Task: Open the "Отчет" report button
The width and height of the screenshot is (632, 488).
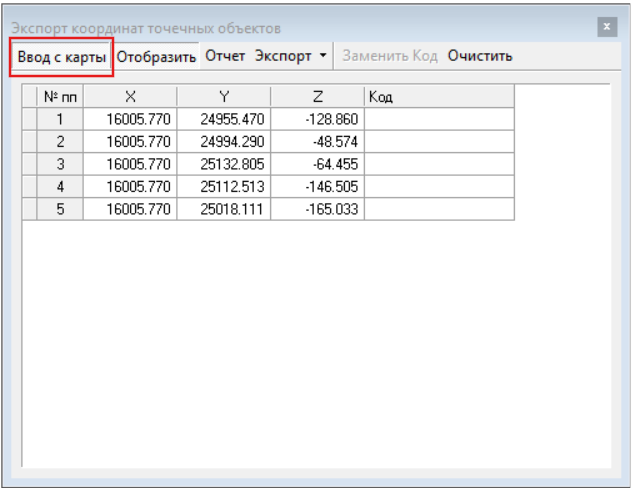Action: tap(225, 56)
